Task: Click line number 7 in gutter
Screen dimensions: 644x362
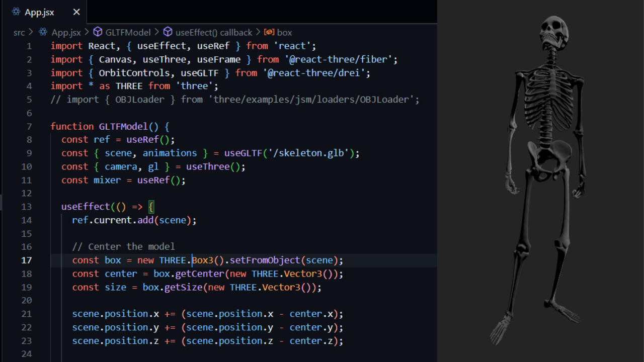Action: click(29, 126)
